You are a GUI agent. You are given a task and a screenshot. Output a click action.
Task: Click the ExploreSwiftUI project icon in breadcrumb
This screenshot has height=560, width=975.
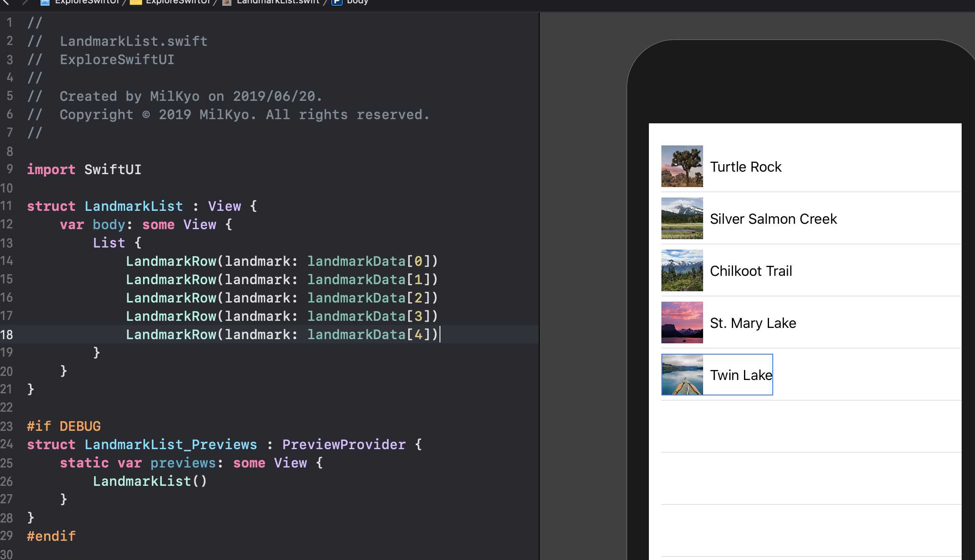45,2
